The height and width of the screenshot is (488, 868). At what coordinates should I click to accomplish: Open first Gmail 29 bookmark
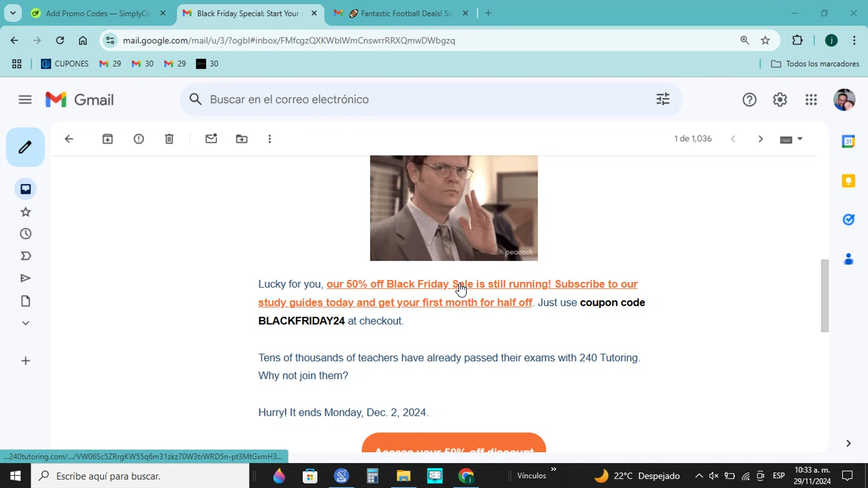point(110,64)
